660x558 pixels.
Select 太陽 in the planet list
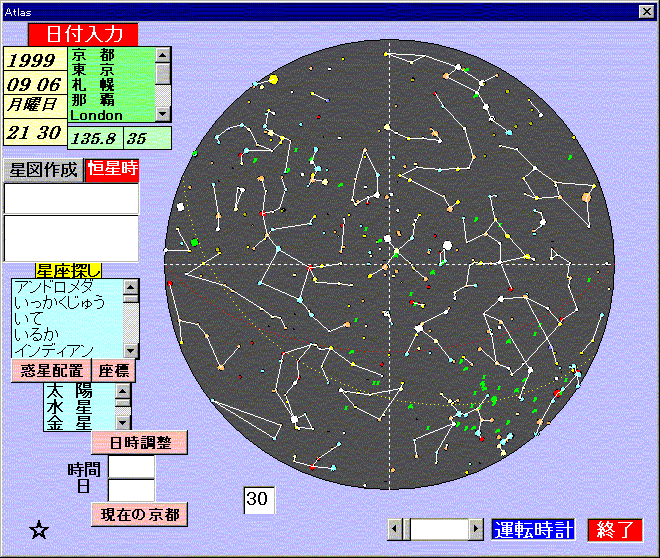79,391
